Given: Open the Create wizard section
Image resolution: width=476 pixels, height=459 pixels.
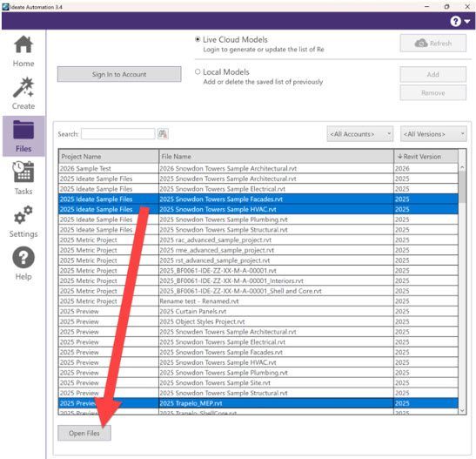Looking at the screenshot, I should [23, 93].
